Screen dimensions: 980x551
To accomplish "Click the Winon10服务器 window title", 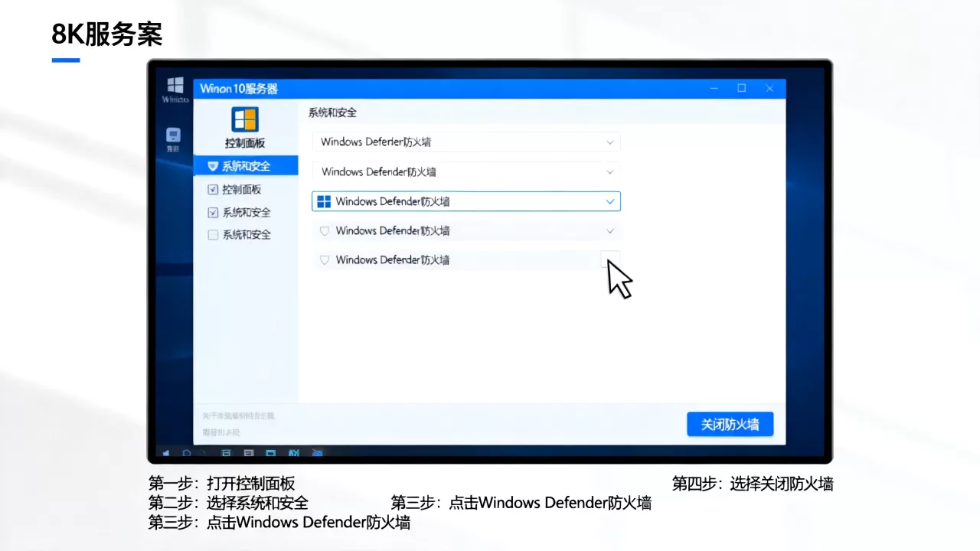I will 239,89.
